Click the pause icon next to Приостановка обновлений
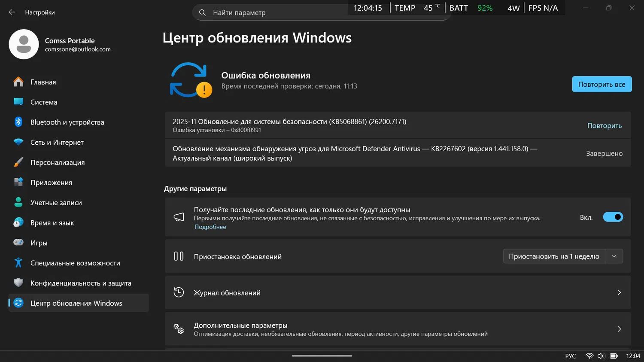Image resolution: width=644 pixels, height=362 pixels. coord(179,256)
